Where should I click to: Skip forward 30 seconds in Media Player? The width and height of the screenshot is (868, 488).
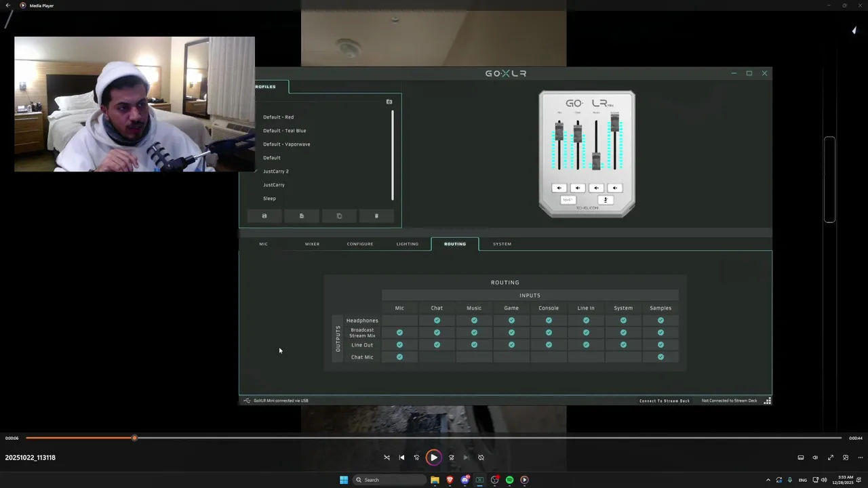451,457
